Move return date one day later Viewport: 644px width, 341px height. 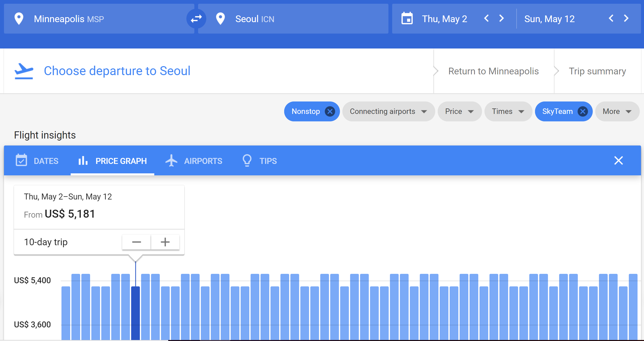tap(626, 18)
